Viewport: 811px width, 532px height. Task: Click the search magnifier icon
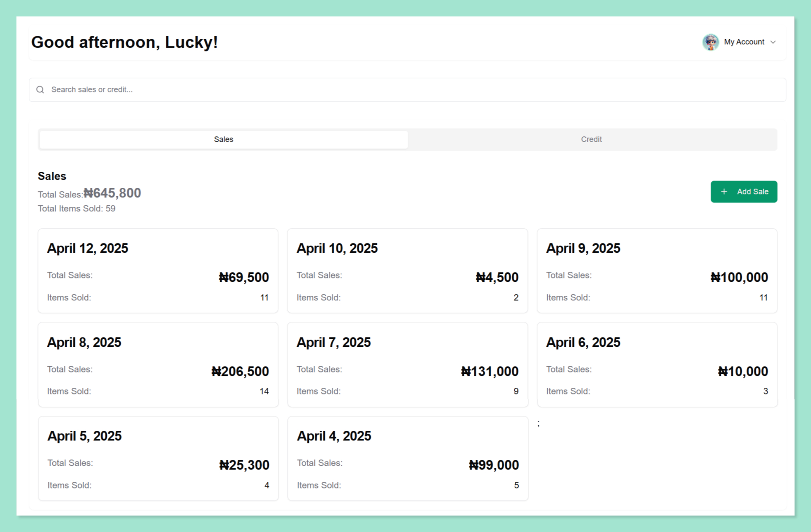point(40,89)
